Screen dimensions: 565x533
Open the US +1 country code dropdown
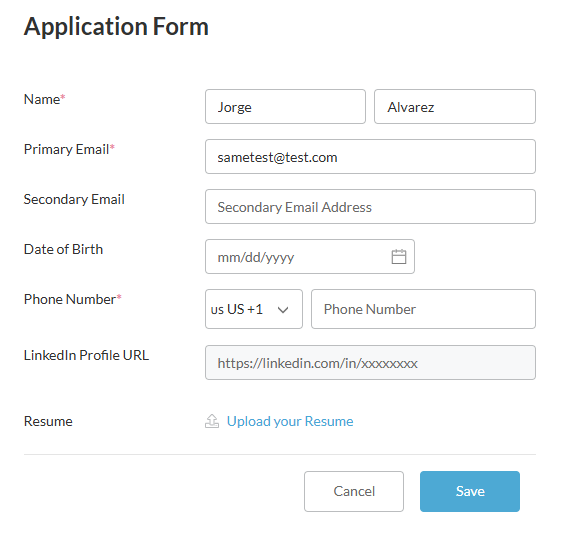pos(254,309)
